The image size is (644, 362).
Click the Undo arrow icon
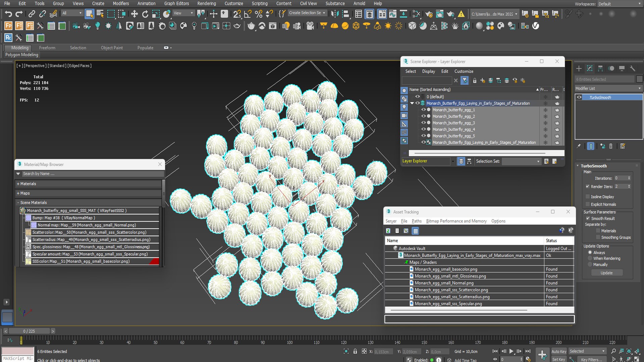[8, 14]
